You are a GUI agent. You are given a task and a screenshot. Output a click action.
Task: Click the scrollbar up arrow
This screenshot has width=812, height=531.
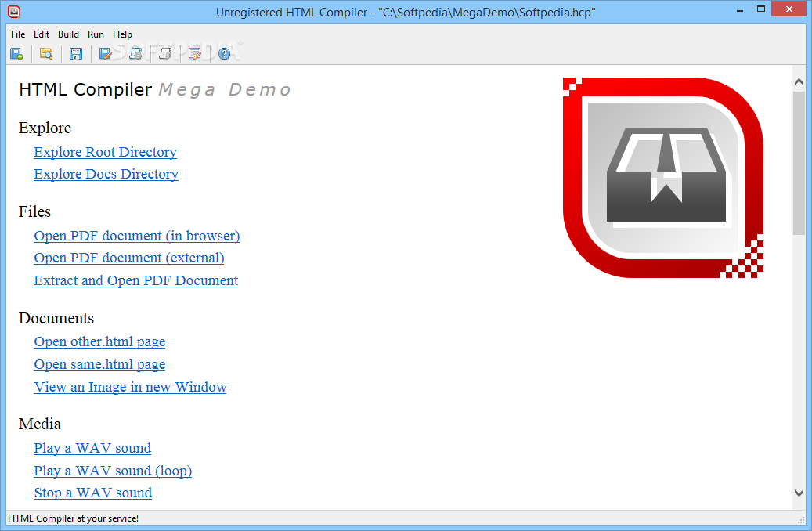(x=799, y=82)
